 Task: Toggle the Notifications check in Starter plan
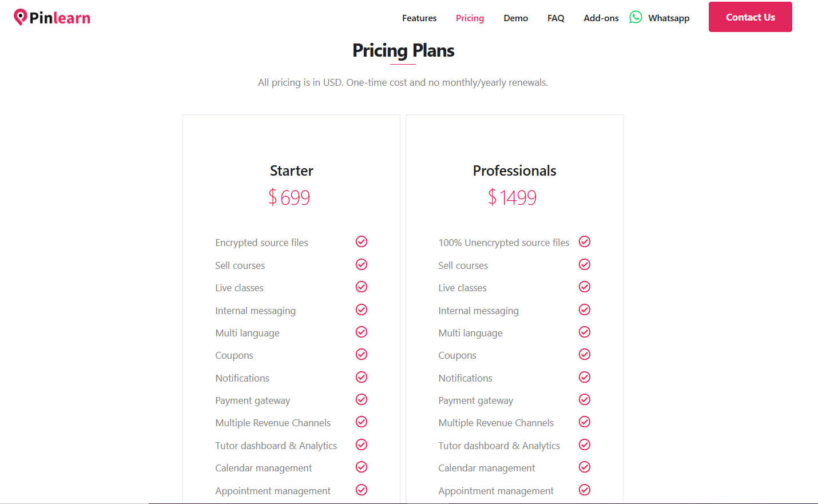tap(361, 377)
